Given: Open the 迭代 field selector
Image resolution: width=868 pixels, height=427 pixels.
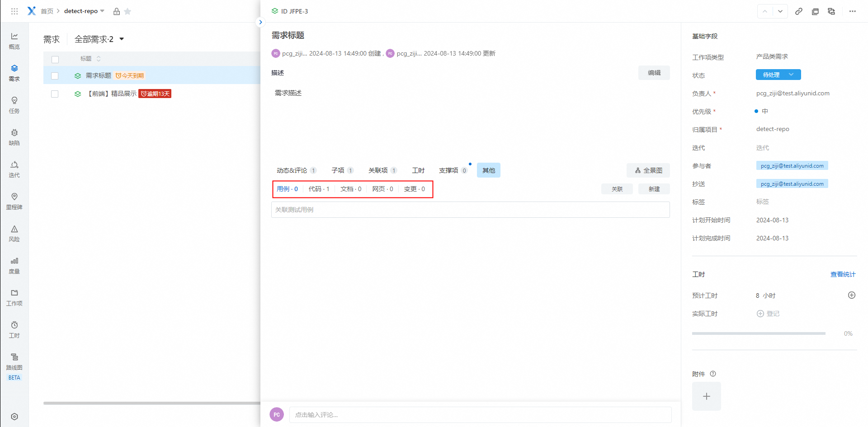Looking at the screenshot, I should point(763,148).
